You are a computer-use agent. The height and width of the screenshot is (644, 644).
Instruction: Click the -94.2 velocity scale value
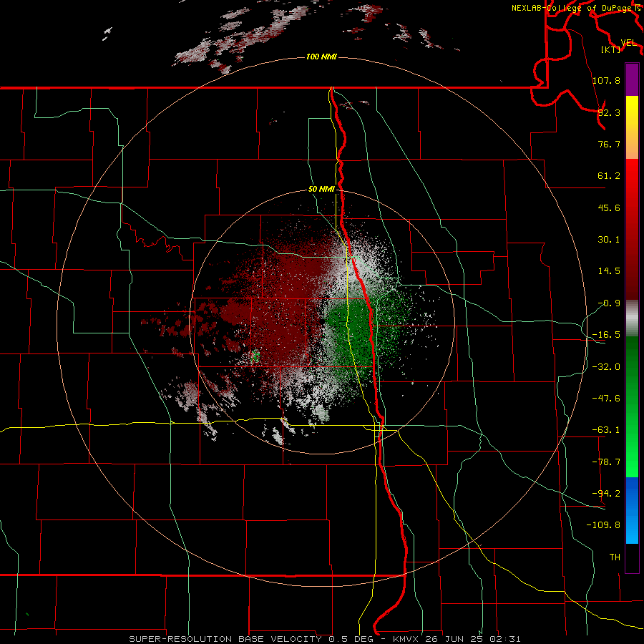pos(606,494)
